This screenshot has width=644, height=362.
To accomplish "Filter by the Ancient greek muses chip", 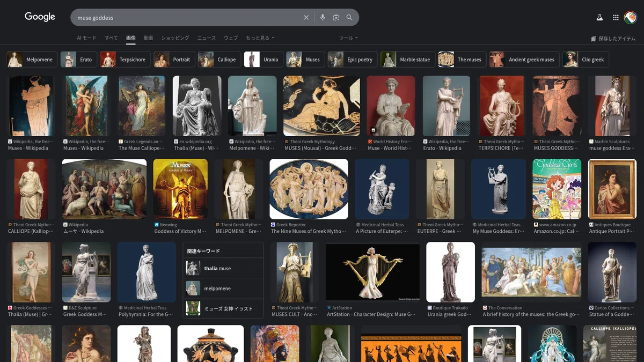I will point(524,60).
